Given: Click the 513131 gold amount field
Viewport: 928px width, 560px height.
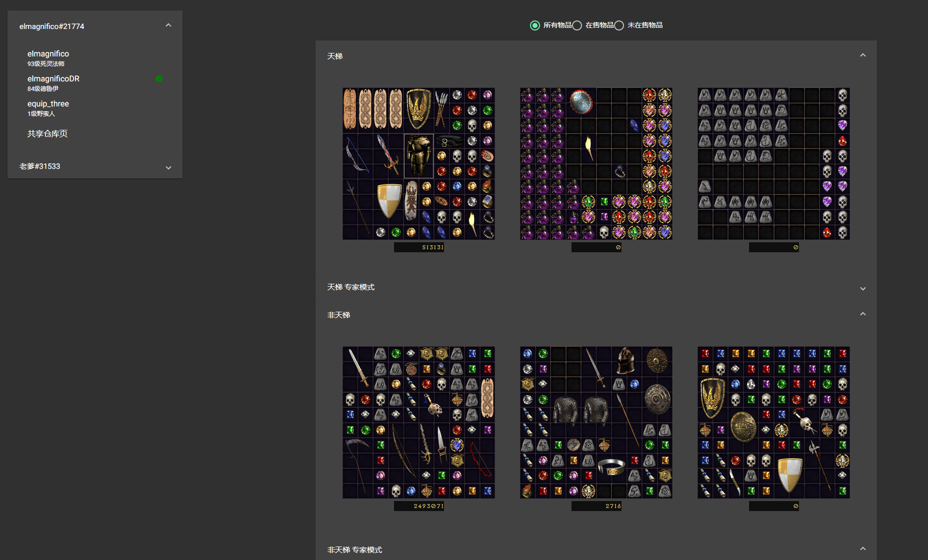Looking at the screenshot, I should (x=419, y=247).
